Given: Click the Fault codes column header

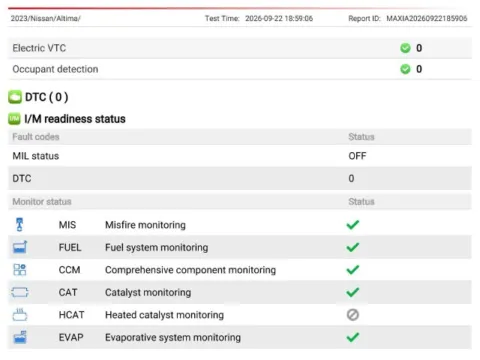Looking at the screenshot, I should (36, 137).
